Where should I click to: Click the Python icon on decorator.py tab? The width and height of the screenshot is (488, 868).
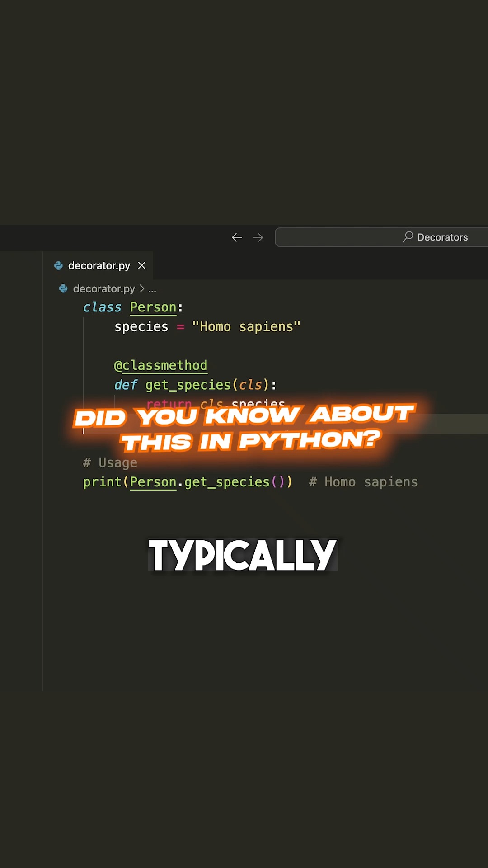58,266
